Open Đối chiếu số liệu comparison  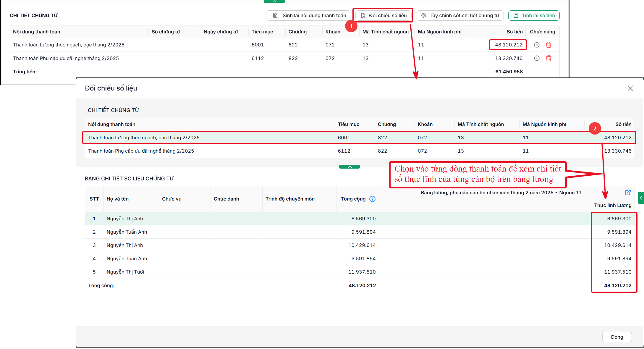[x=384, y=15]
